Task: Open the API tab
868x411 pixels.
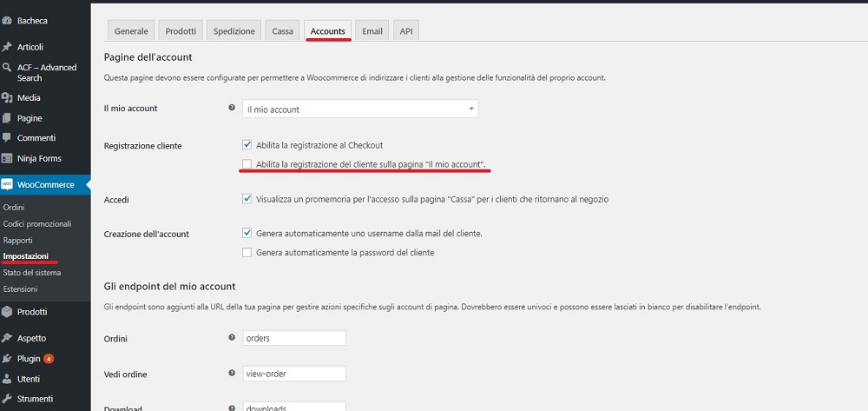Action: [x=406, y=31]
